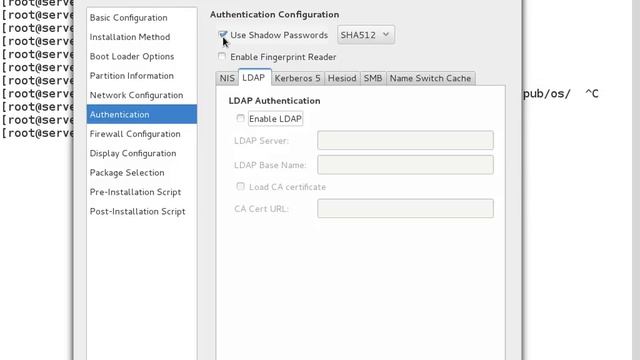Screen dimensions: 640x360
Task: Check the Load CA certificate option
Action: pos(240,187)
